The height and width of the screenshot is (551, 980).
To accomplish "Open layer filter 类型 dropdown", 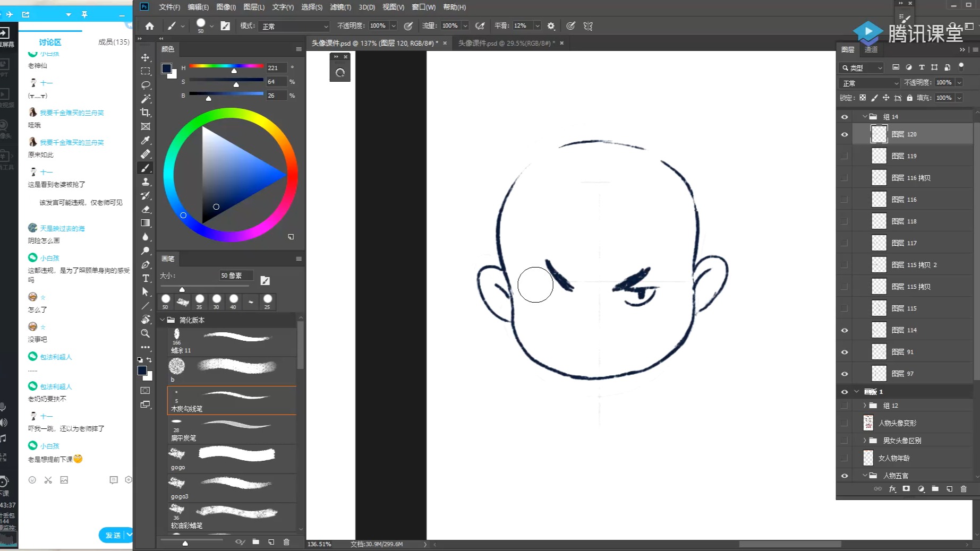I will click(x=862, y=67).
